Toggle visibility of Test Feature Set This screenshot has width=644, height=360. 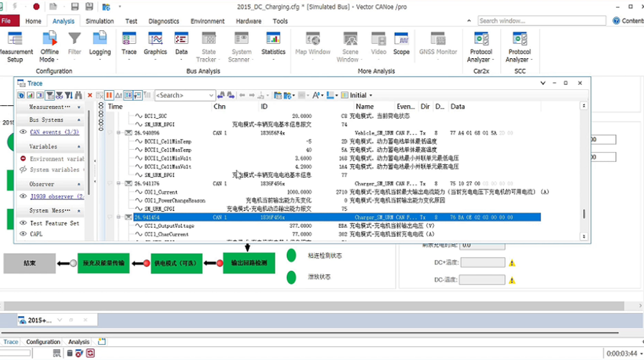pyautogui.click(x=23, y=223)
